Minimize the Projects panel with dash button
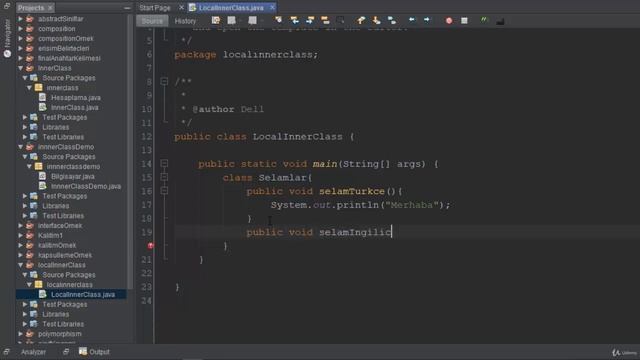This screenshot has height=360, width=640. [x=127, y=8]
